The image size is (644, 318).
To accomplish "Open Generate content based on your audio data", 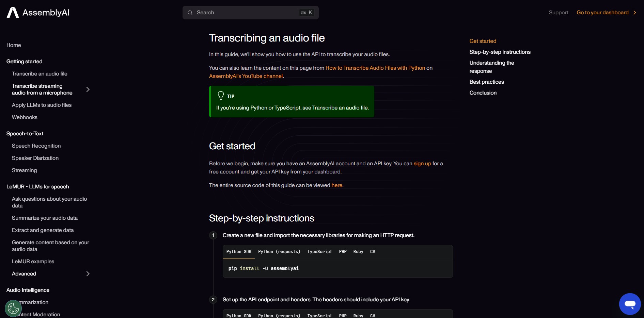I will tap(50, 246).
